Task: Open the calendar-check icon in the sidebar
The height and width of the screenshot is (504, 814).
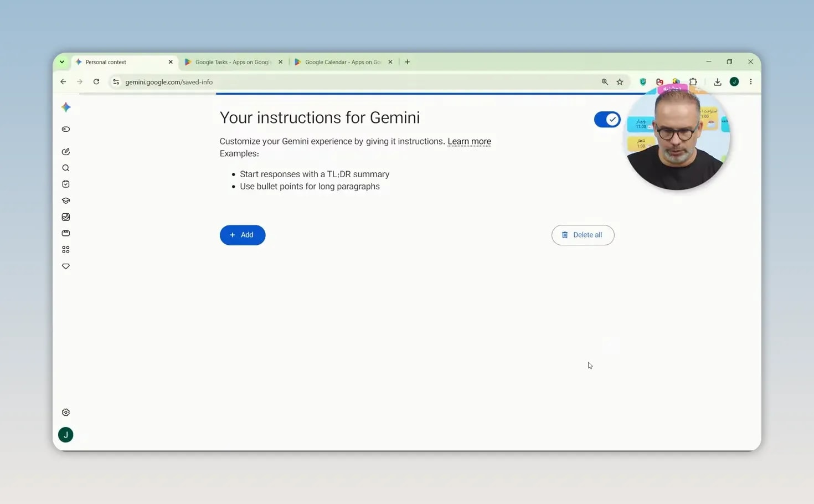Action: [x=66, y=184]
